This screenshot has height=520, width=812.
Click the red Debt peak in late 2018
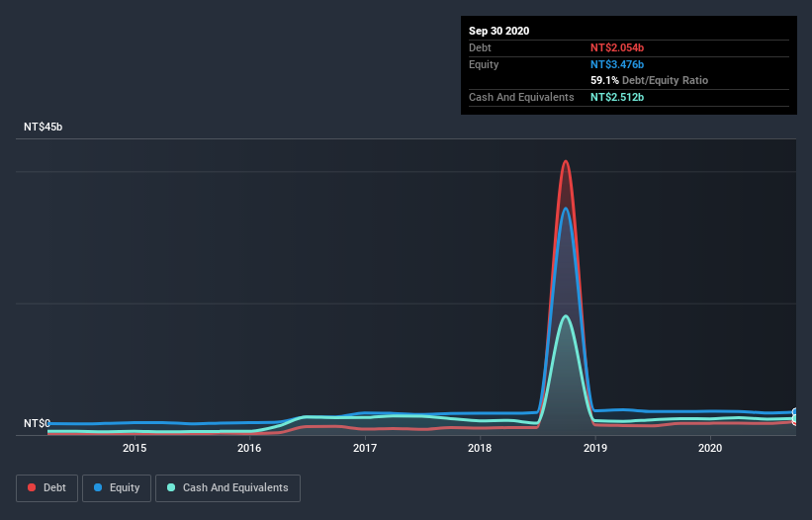pyautogui.click(x=566, y=162)
